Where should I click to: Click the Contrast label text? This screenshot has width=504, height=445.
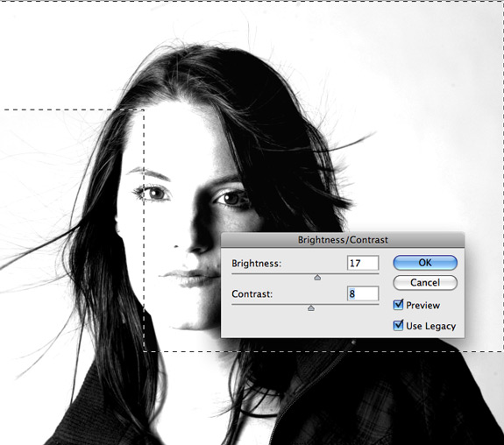(x=252, y=294)
